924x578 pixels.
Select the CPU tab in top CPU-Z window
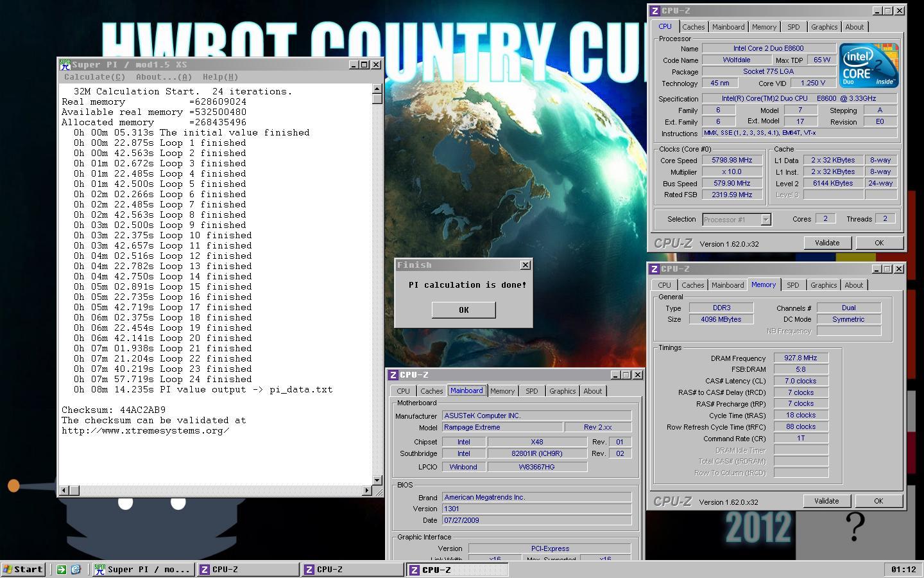point(665,26)
